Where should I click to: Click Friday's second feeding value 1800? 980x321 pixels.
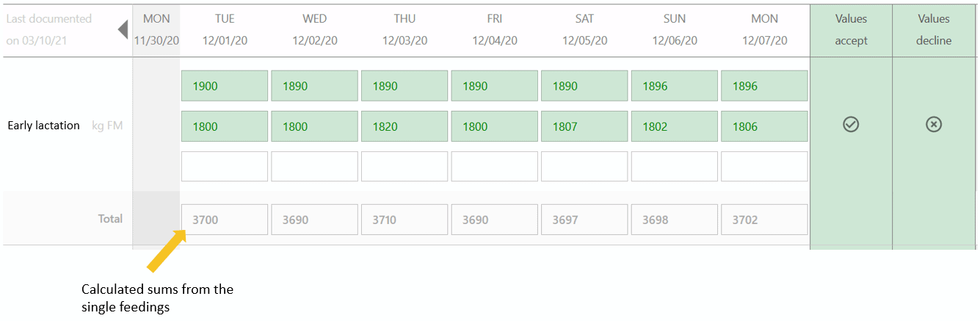tap(494, 126)
